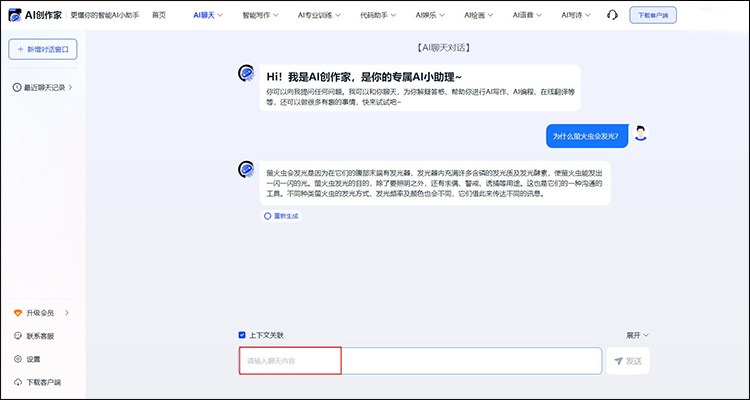Expand the 展开 panel above the input

point(637,335)
